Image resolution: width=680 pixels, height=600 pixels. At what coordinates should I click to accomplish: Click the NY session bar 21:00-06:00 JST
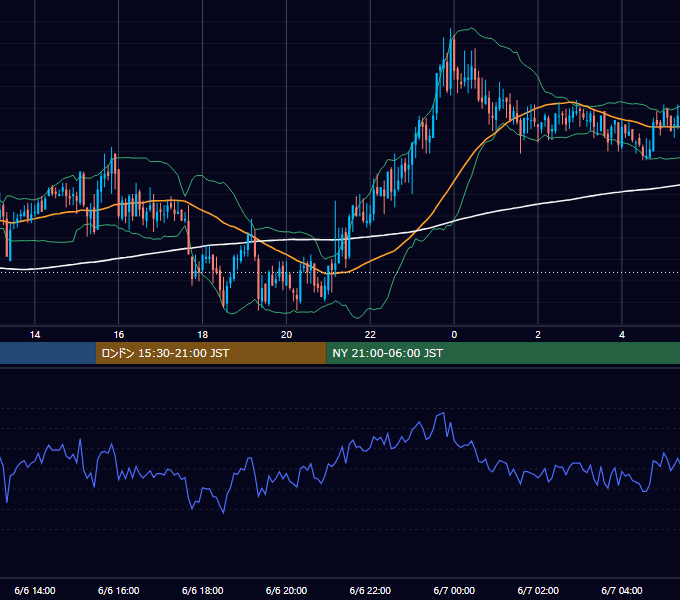pyautogui.click(x=503, y=353)
